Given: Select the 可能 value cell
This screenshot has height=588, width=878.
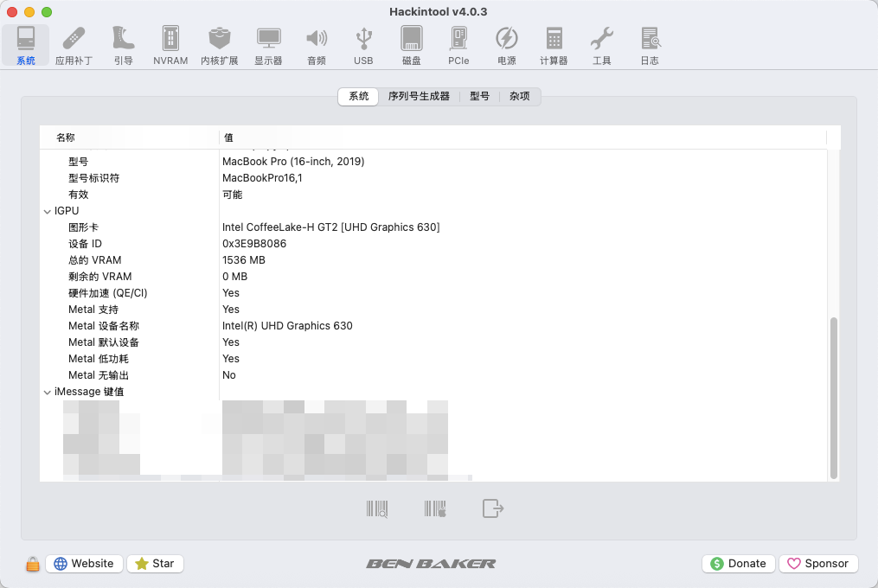Looking at the screenshot, I should (233, 195).
